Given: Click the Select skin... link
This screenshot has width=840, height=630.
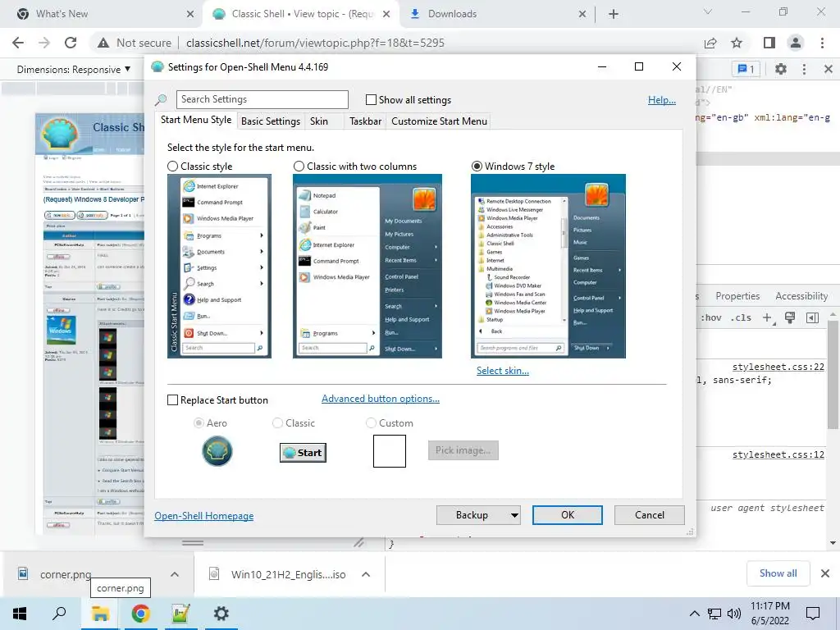Looking at the screenshot, I should pos(503,371).
